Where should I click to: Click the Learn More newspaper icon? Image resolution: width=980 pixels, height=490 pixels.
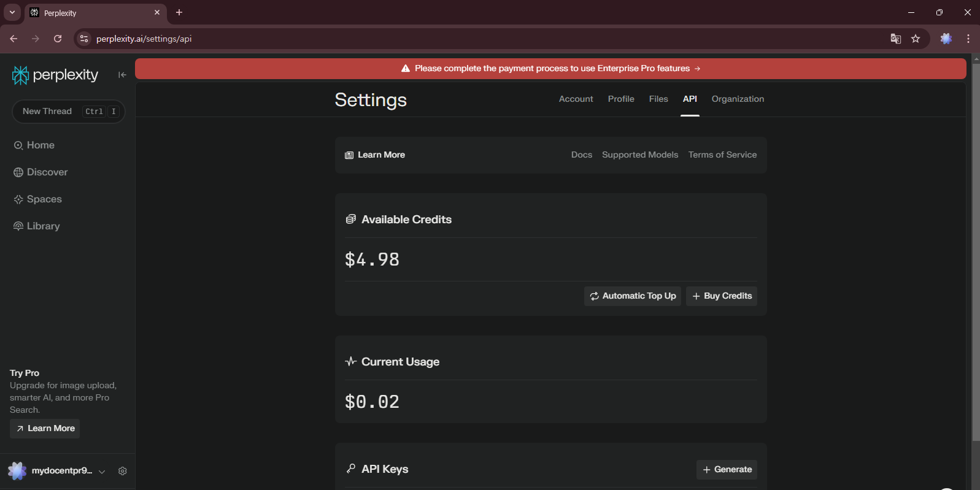click(349, 155)
